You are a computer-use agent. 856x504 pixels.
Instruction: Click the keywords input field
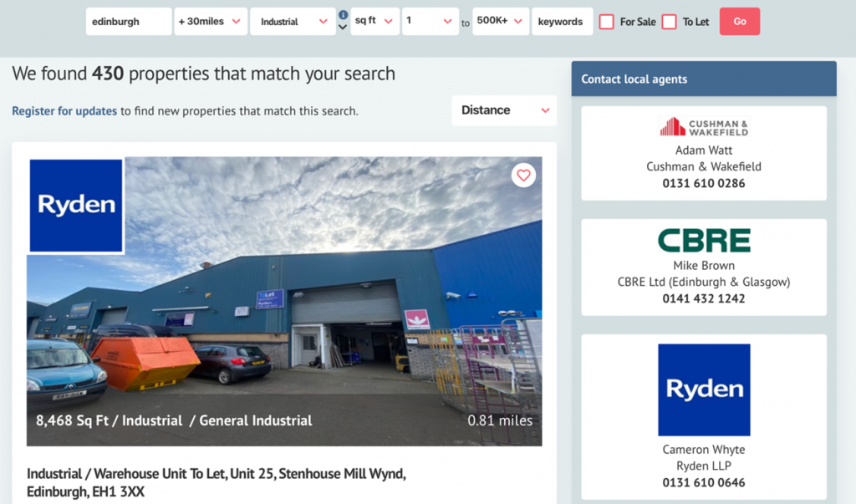tap(563, 21)
